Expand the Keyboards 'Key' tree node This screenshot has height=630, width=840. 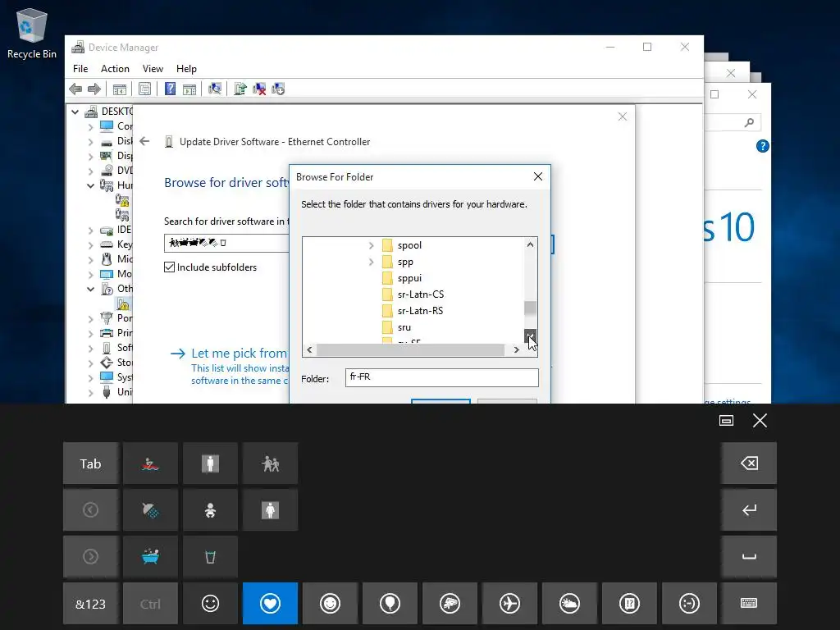pos(90,244)
